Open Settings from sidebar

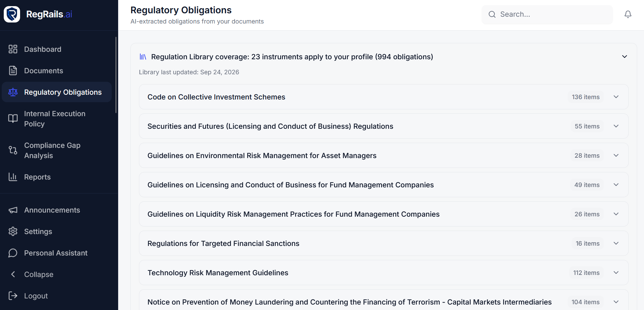38,231
